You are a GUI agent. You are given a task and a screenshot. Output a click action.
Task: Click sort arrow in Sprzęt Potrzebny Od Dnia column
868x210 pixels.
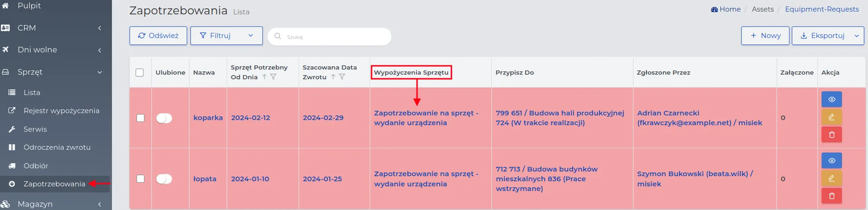[x=264, y=77]
